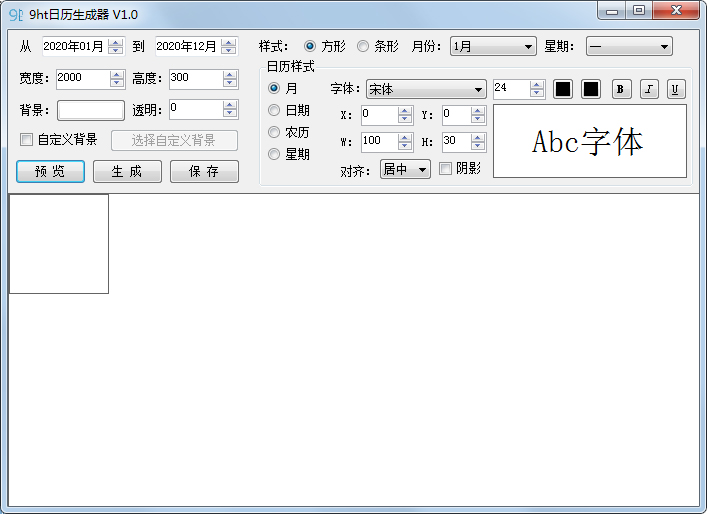707x514 pixels.
Task: Decrease the 高度 height value
Action: coord(230,83)
